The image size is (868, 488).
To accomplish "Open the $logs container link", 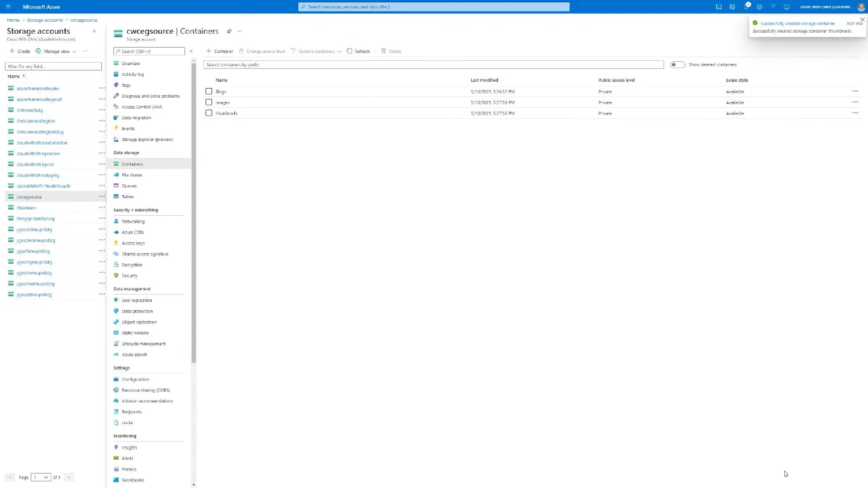I will 221,92.
